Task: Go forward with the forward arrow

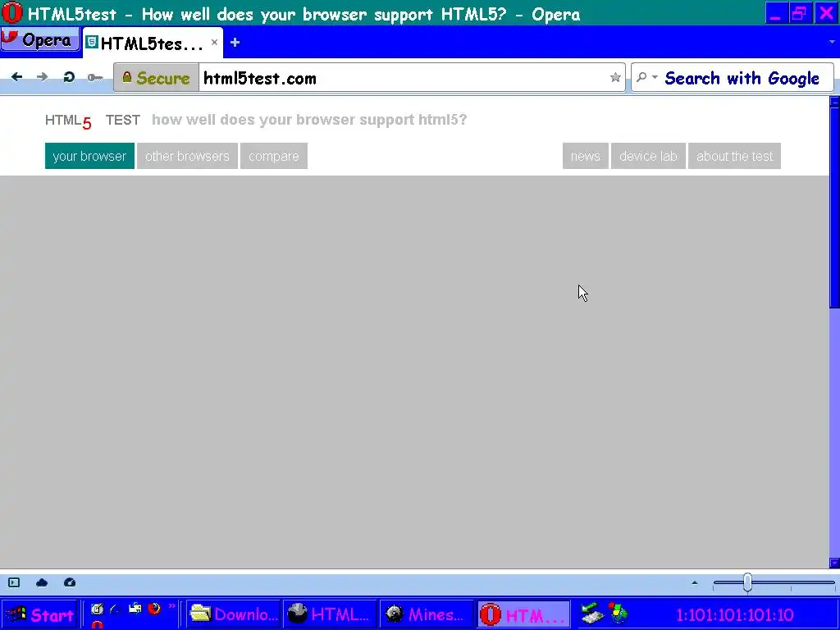Action: (x=43, y=77)
